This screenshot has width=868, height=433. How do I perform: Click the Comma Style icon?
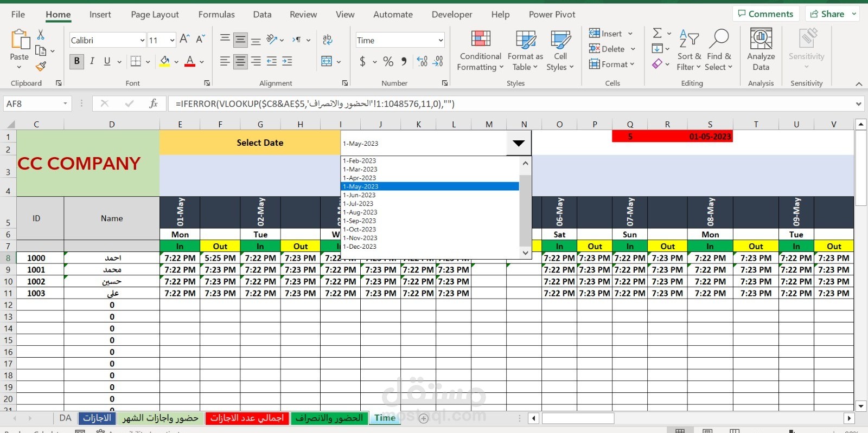(404, 61)
